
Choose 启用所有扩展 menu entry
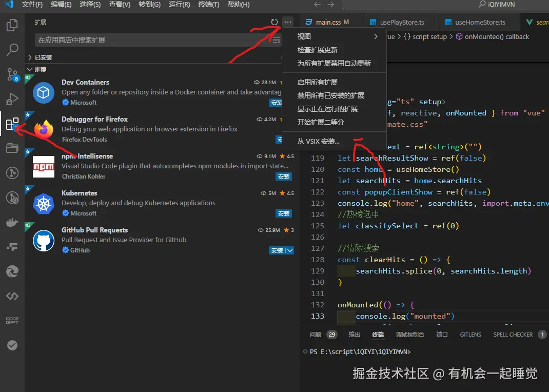(x=334, y=82)
